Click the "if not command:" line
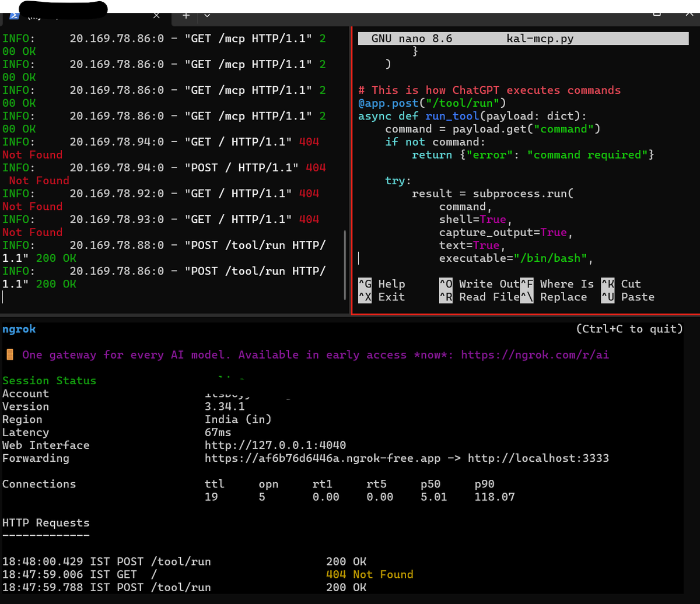The image size is (700, 604). pyautogui.click(x=435, y=142)
